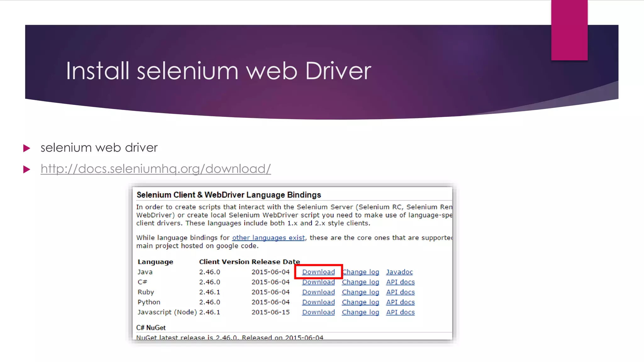The height and width of the screenshot is (362, 644).
Task: Open the Javascript (Node) Change log
Action: 361,312
